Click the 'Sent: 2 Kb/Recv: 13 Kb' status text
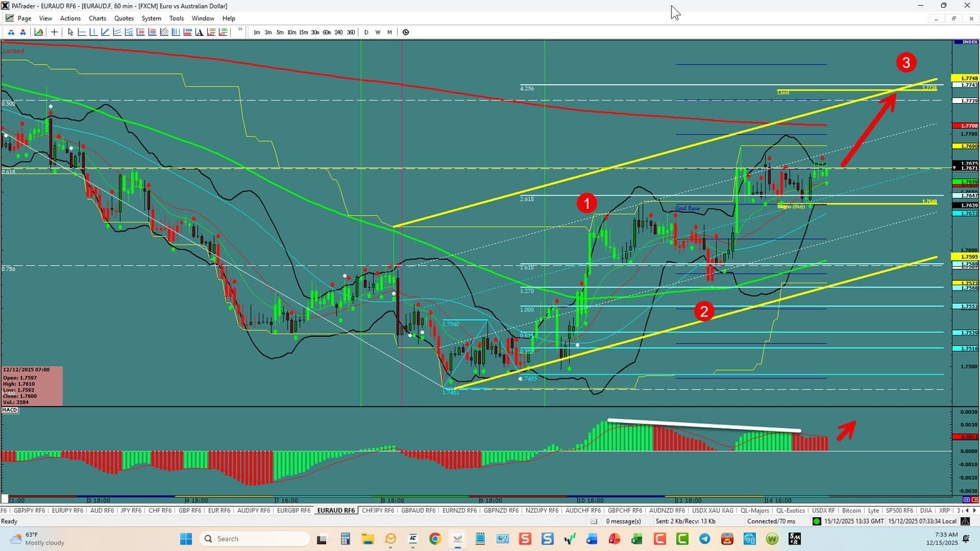This screenshot has height=551, width=980. (685, 522)
